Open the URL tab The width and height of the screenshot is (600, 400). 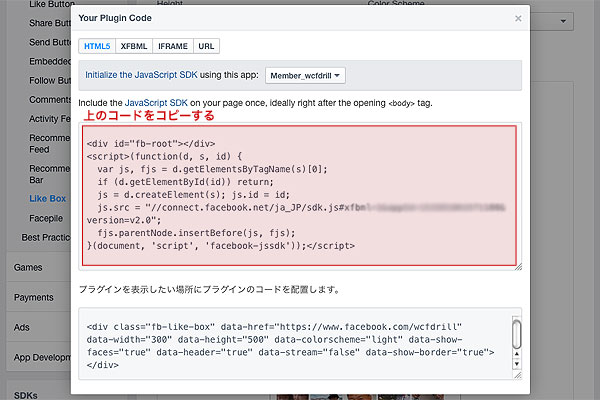click(206, 46)
